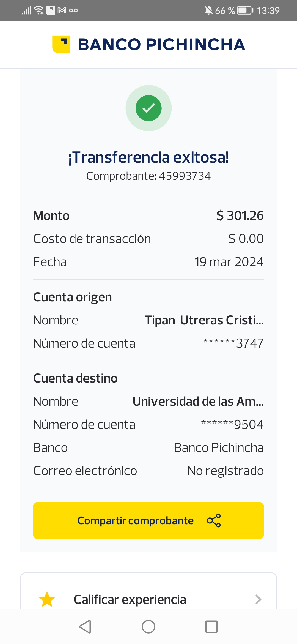297x644 pixels.
Task: Tap the Banco Pichincha yellow logo icon
Action: pyautogui.click(x=61, y=44)
